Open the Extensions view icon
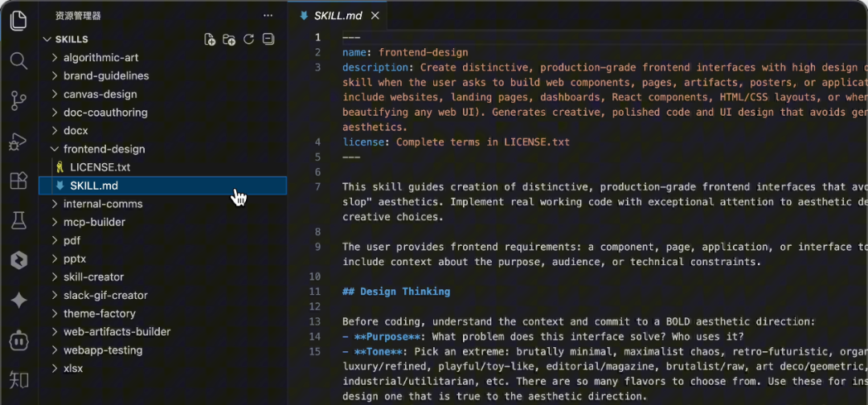 tap(18, 181)
